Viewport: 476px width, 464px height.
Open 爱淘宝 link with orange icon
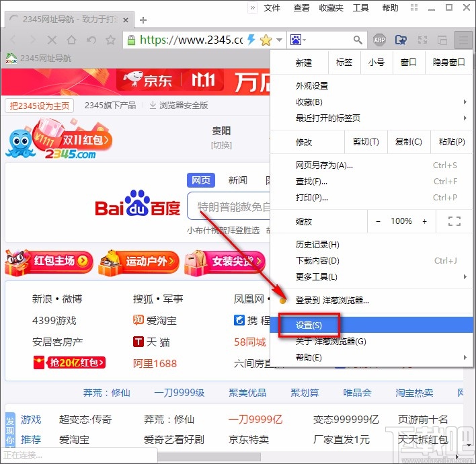pyautogui.click(x=155, y=320)
